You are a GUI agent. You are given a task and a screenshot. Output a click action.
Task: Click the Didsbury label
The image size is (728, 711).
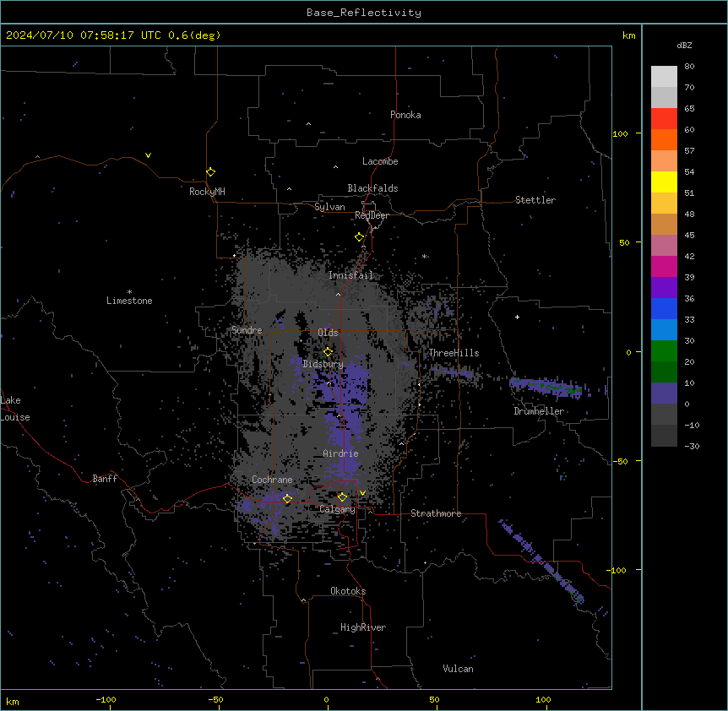pos(323,364)
